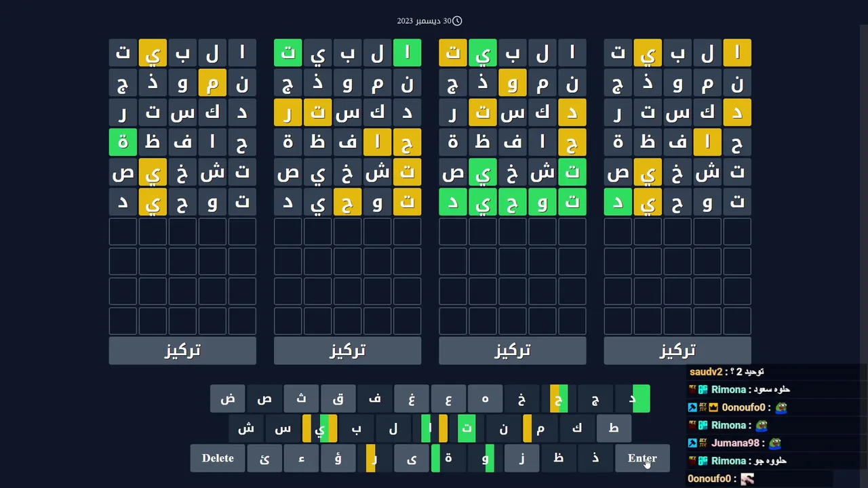Choose the ز letter key
The height and width of the screenshot is (488, 868).
point(521,458)
